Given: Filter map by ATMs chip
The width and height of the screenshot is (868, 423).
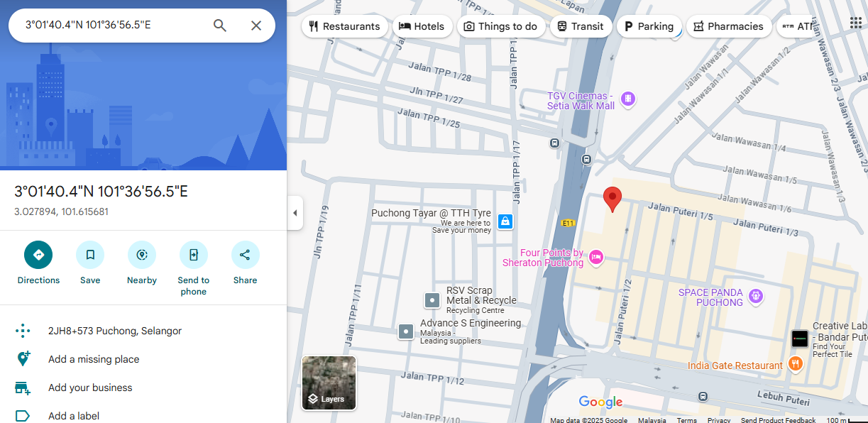Looking at the screenshot, I should (x=796, y=26).
